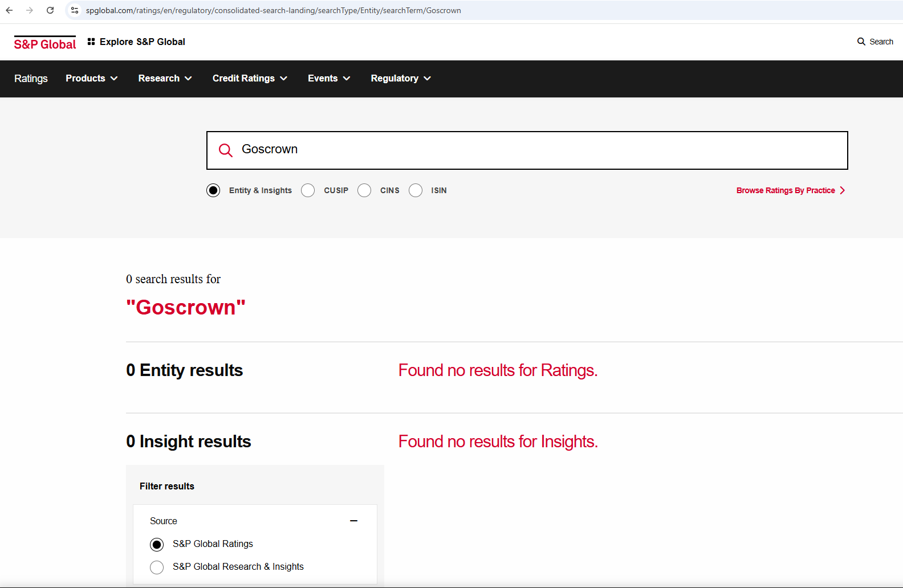This screenshot has width=903, height=588.
Task: Select the ISIN radio button
Action: tap(416, 190)
